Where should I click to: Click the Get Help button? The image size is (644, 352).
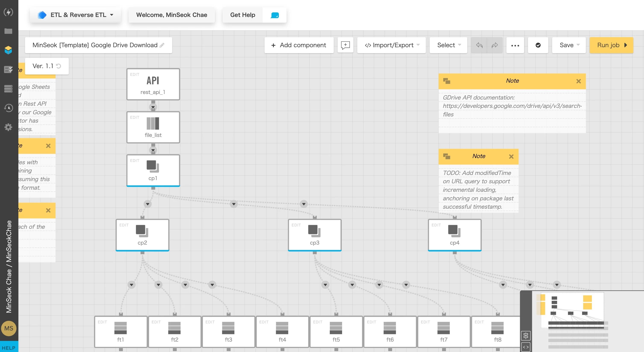pyautogui.click(x=243, y=15)
